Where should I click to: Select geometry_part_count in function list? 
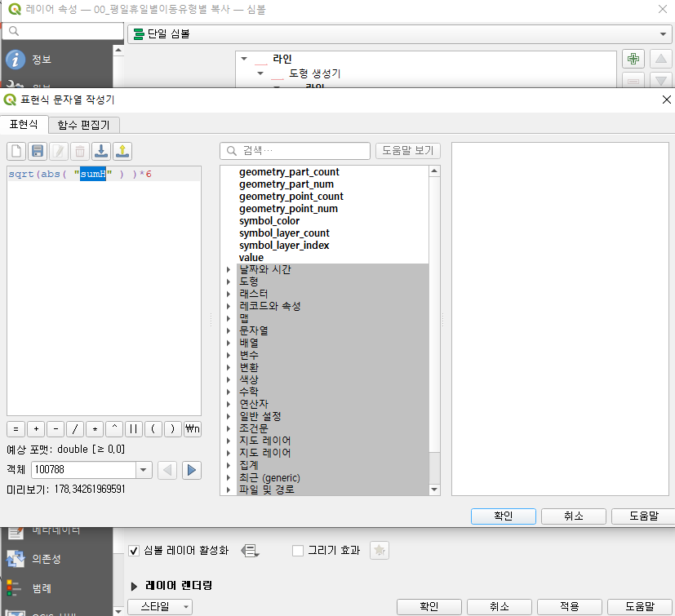click(289, 172)
